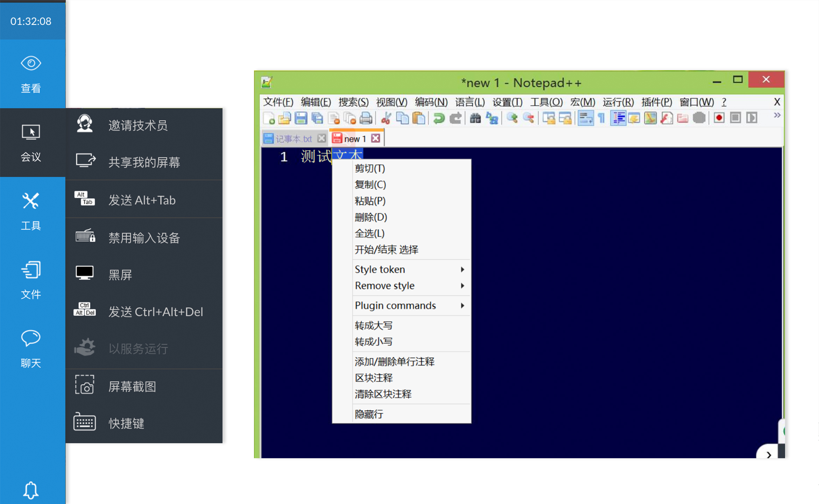Click the scissors Cut icon
The image size is (819, 504).
pos(386,118)
